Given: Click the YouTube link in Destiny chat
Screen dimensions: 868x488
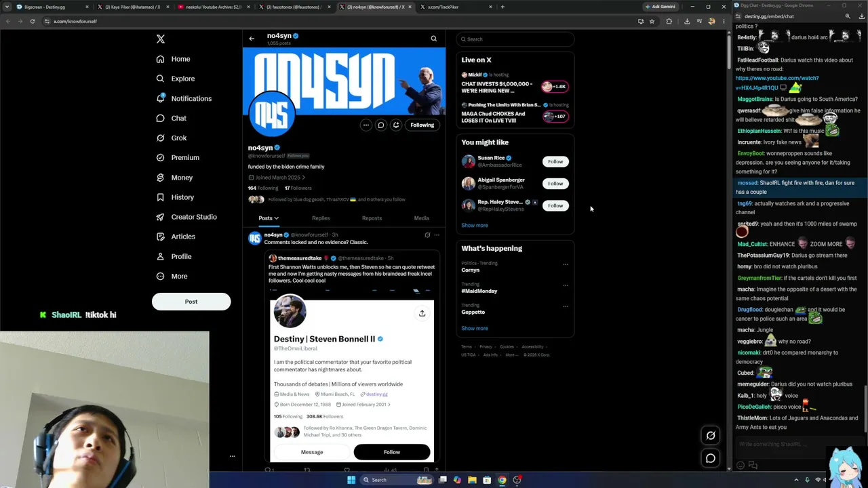Looking at the screenshot, I should tap(777, 83).
